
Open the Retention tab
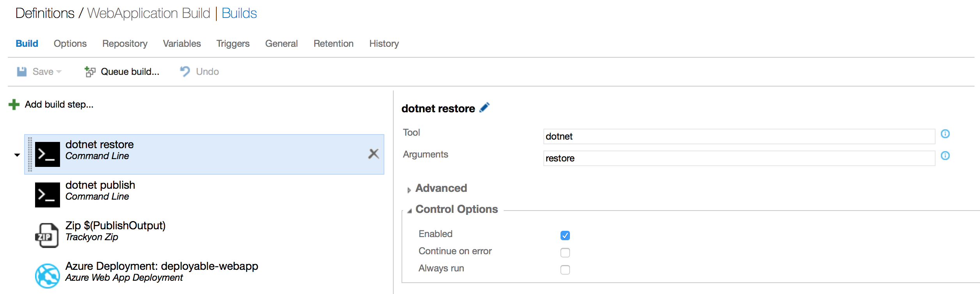334,44
